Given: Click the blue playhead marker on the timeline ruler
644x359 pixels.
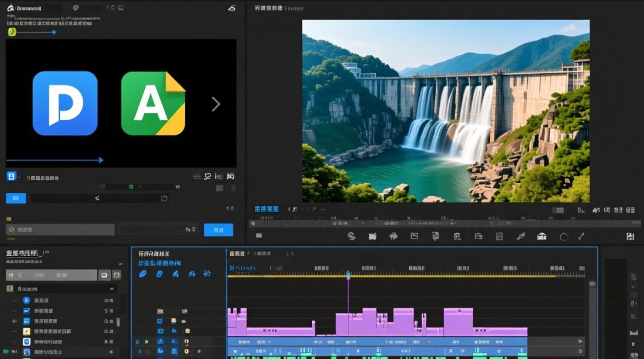Looking at the screenshot, I should pos(348,274).
